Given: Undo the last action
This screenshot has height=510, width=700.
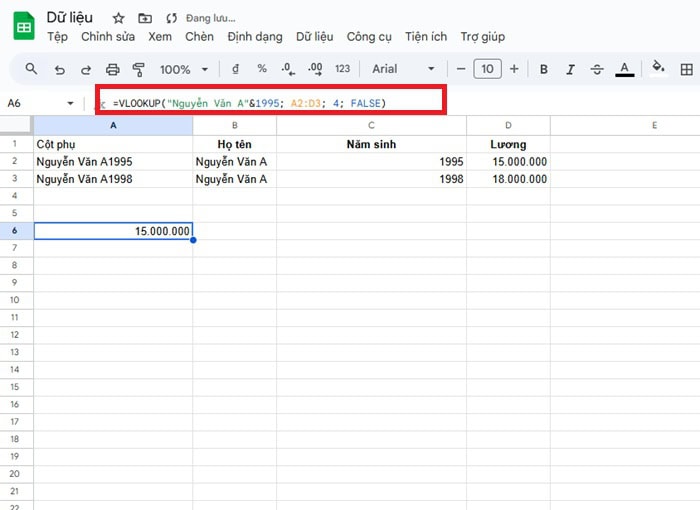Looking at the screenshot, I should 60,69.
